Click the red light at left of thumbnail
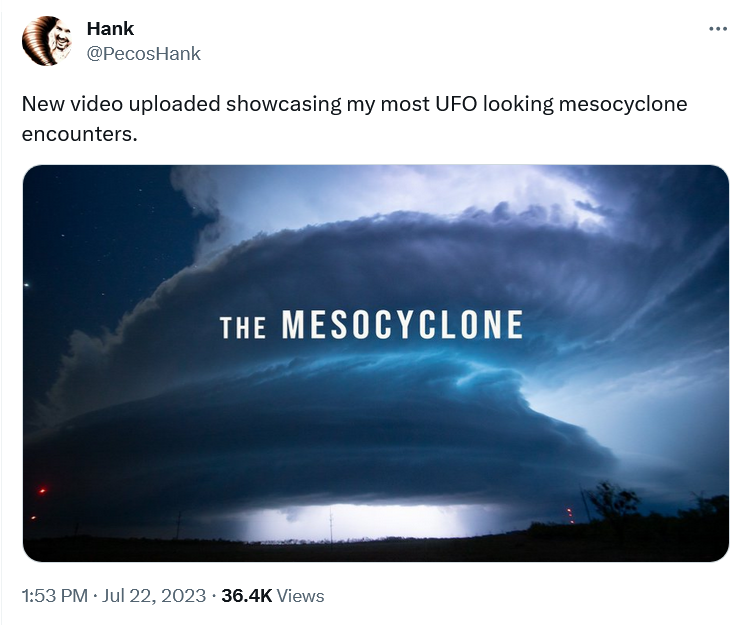 click(x=42, y=490)
